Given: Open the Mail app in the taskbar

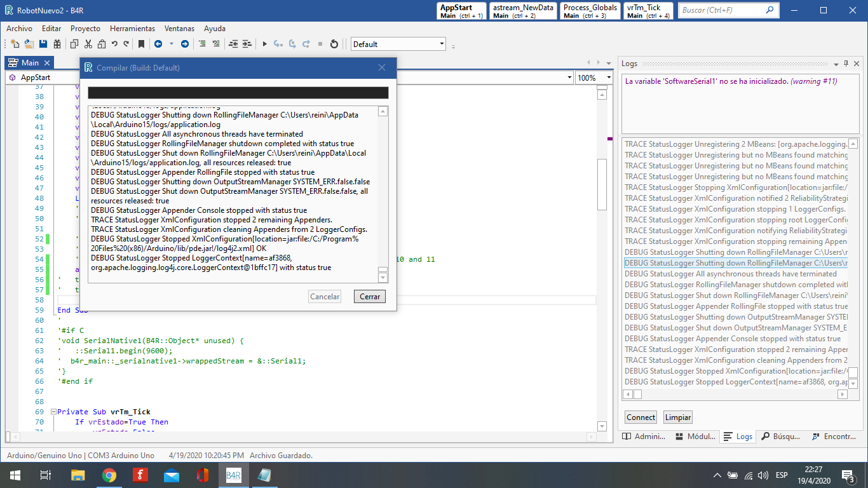Looking at the screenshot, I should [172, 475].
